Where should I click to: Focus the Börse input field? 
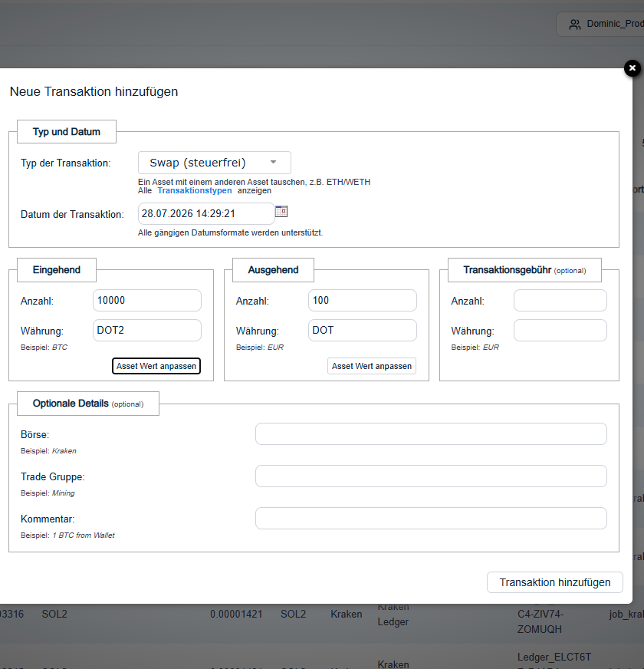click(x=431, y=434)
